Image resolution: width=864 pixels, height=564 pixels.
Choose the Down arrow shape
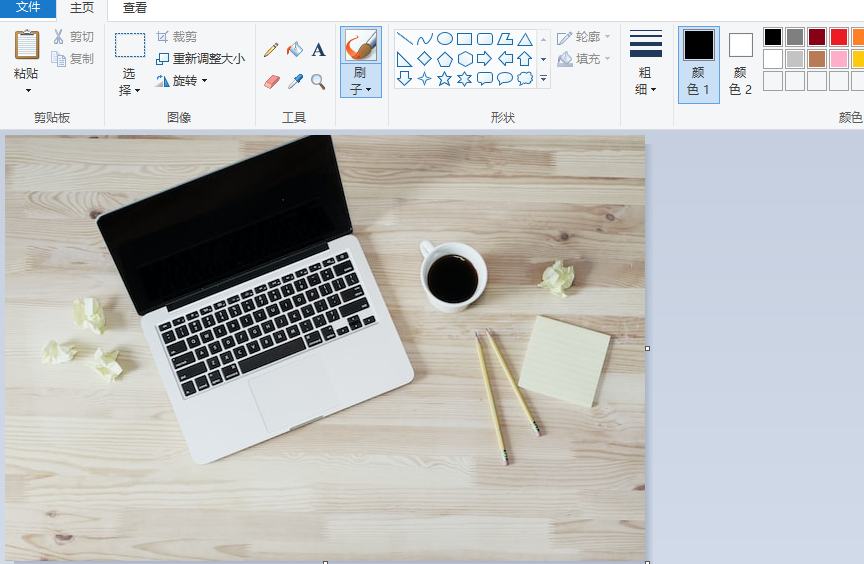coord(404,78)
